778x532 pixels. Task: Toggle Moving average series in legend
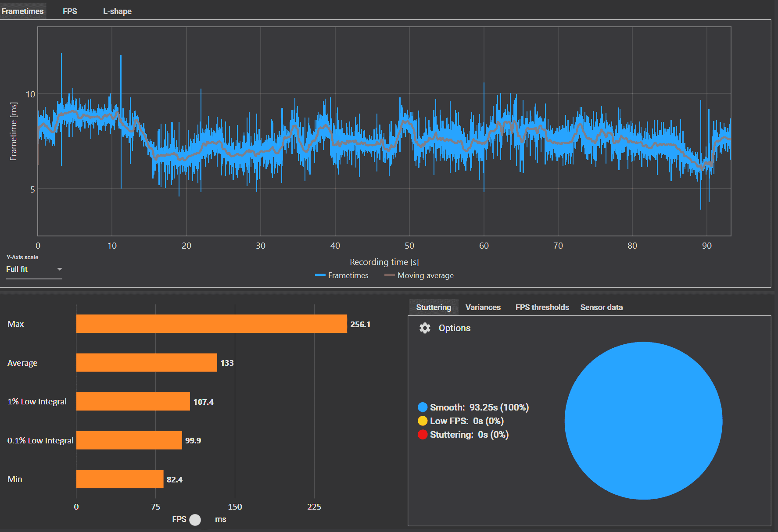tap(419, 275)
